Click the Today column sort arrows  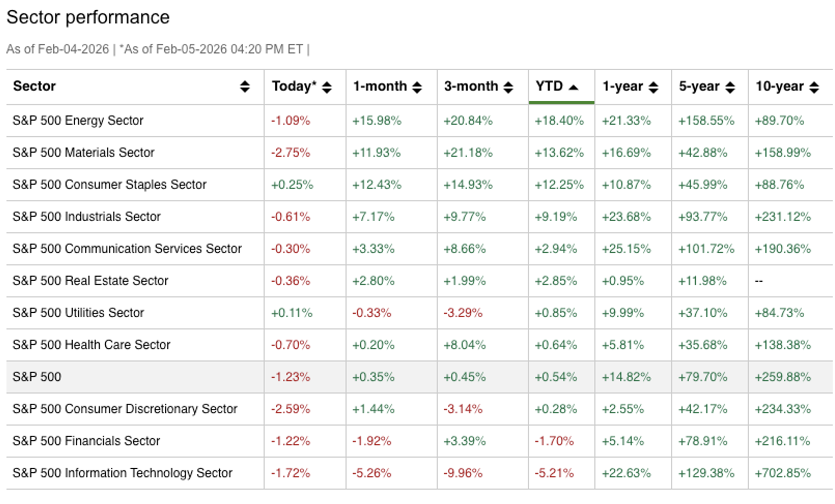pyautogui.click(x=326, y=87)
